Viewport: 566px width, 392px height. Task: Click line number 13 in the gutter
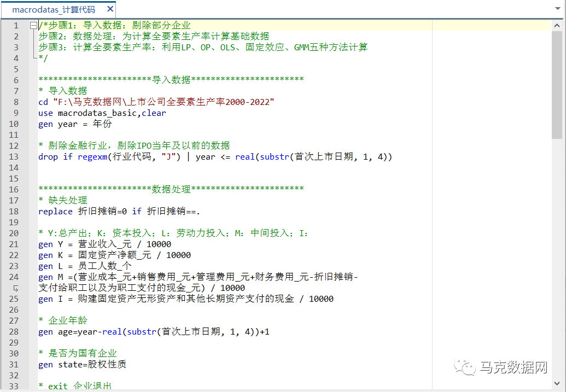tap(14, 157)
